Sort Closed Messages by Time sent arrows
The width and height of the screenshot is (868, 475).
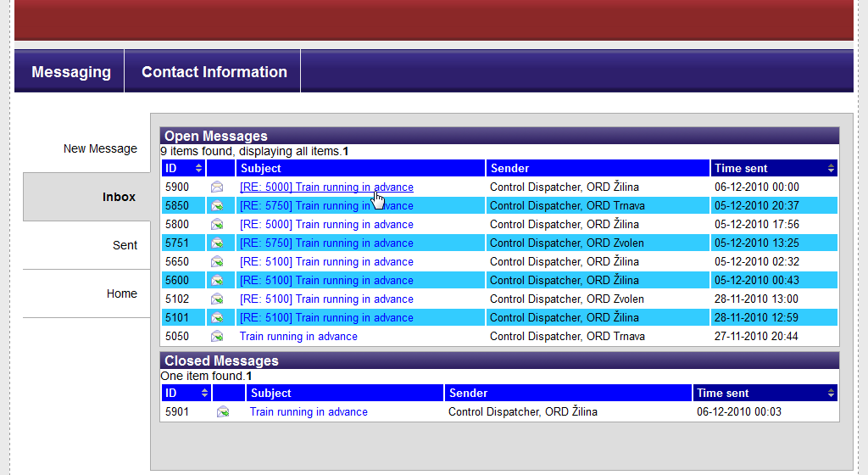pos(831,394)
